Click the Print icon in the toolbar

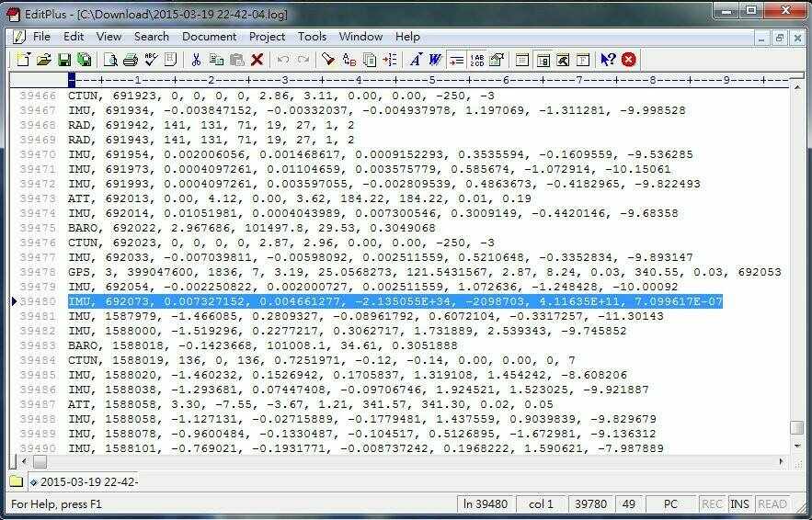(130, 60)
